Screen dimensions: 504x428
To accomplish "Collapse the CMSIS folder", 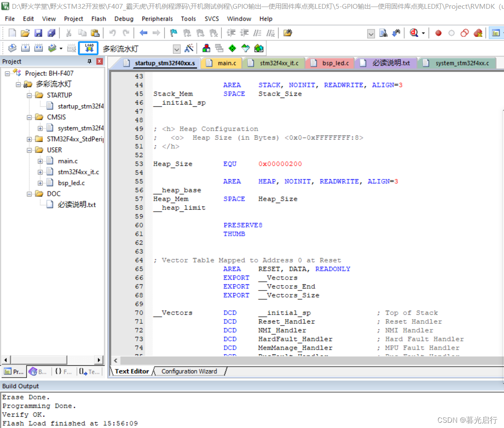I will (29, 117).
